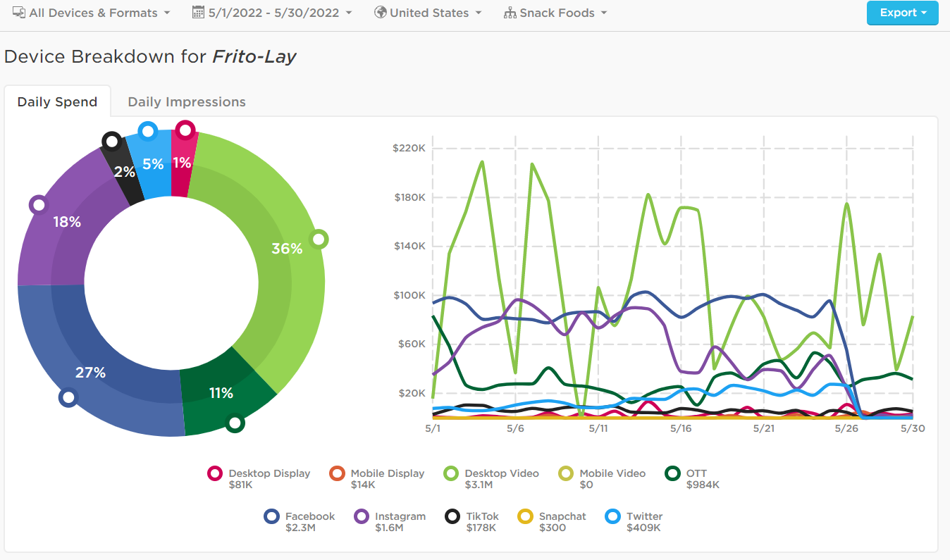Click the light blue Twitter marker on donut

tap(147, 131)
